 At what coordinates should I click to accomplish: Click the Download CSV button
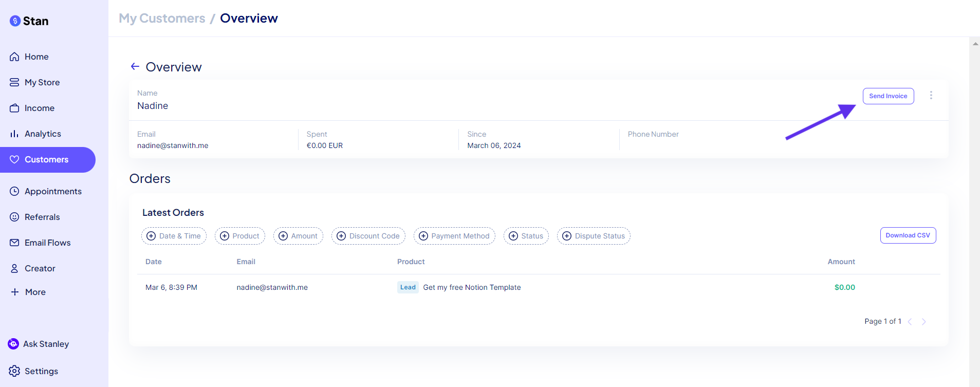[x=908, y=235]
